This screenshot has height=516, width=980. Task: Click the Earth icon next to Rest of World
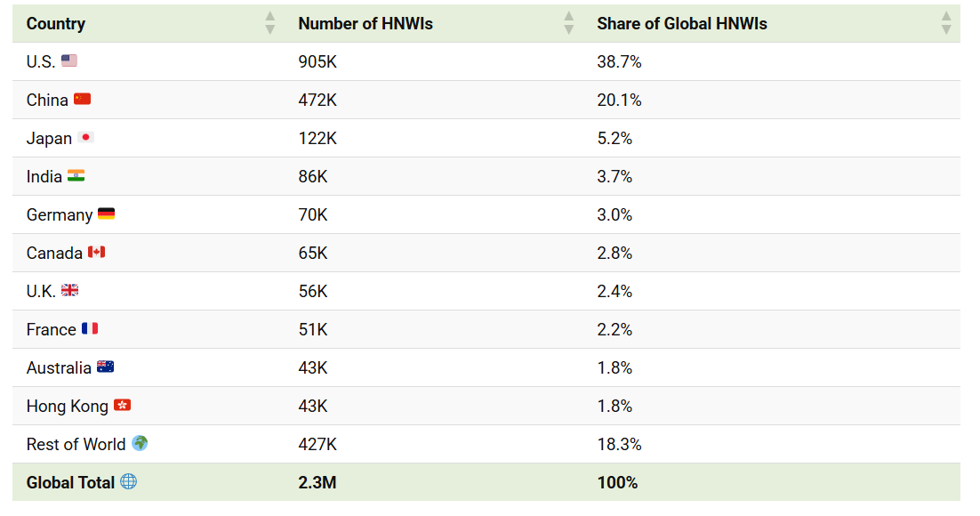pos(141,443)
